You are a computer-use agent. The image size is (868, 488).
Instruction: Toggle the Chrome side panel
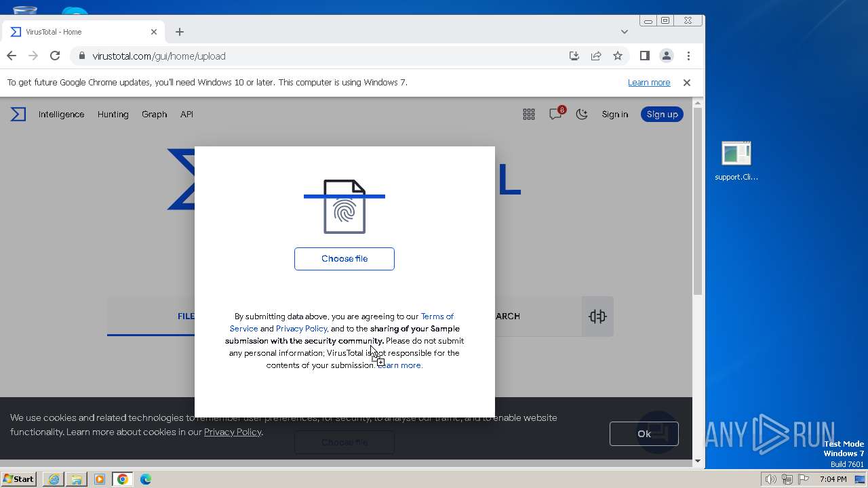[x=645, y=56]
